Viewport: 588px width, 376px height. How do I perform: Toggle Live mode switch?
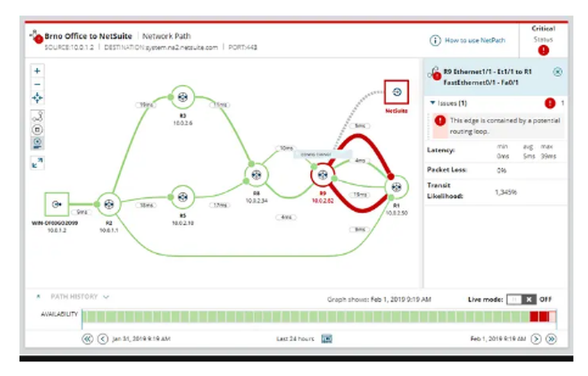pos(521,300)
